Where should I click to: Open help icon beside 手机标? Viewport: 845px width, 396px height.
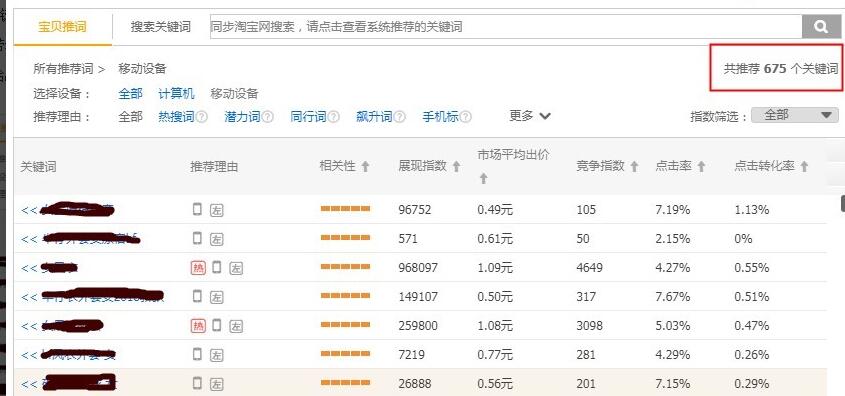[x=466, y=116]
